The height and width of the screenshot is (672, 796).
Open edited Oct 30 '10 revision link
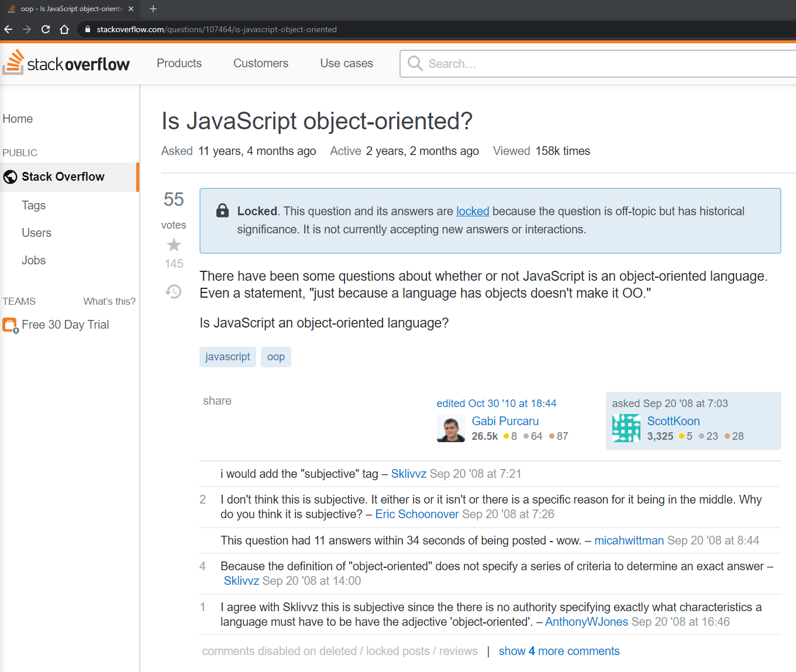point(497,404)
